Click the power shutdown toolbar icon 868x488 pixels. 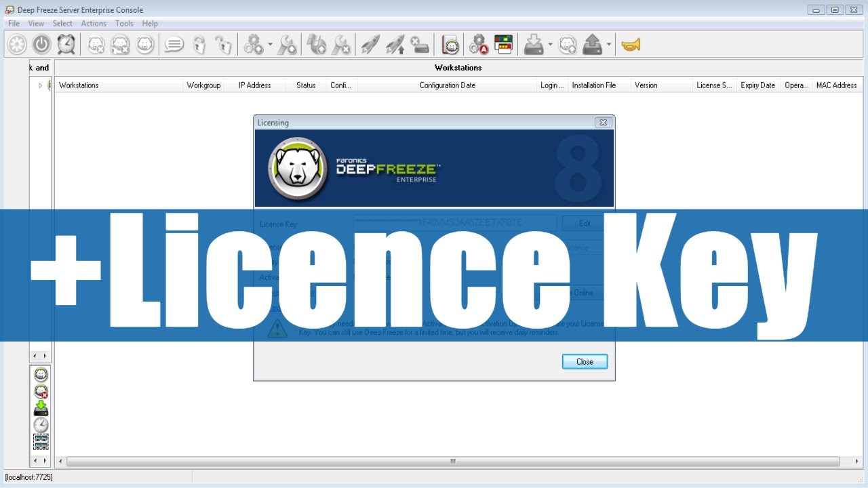42,45
